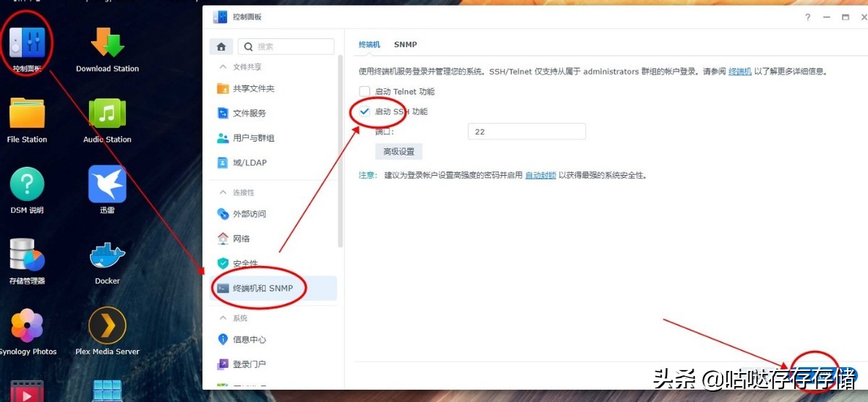The height and width of the screenshot is (402, 868).
Task: Collapse the 连接性 section
Action: 223,192
